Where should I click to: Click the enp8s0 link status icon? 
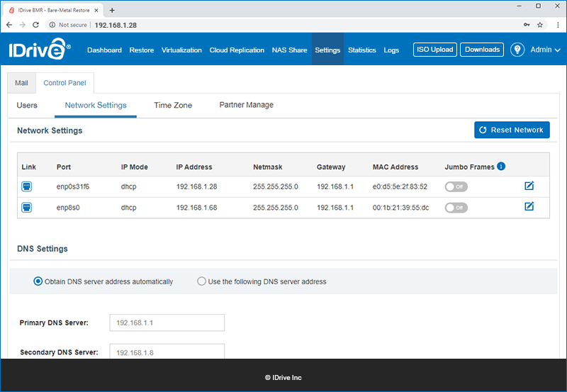tap(26, 208)
